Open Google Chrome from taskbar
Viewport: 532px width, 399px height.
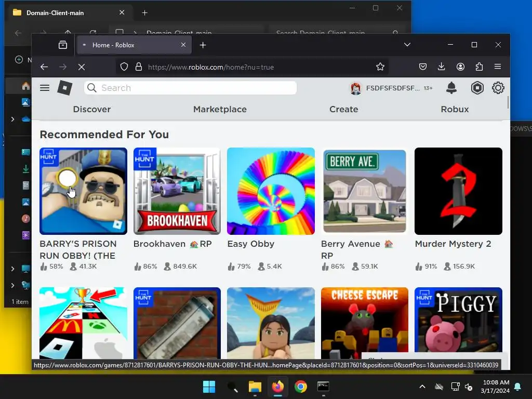pyautogui.click(x=300, y=387)
